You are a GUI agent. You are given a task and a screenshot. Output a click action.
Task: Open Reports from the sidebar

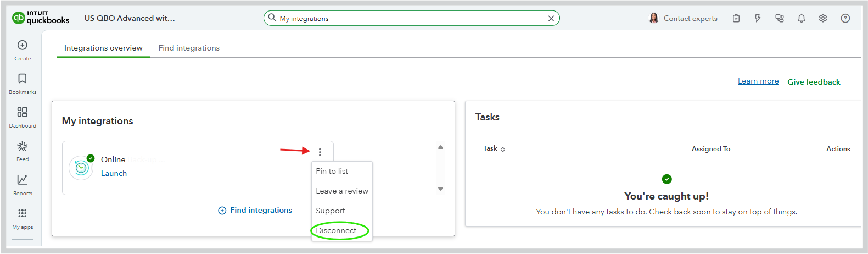click(x=23, y=180)
